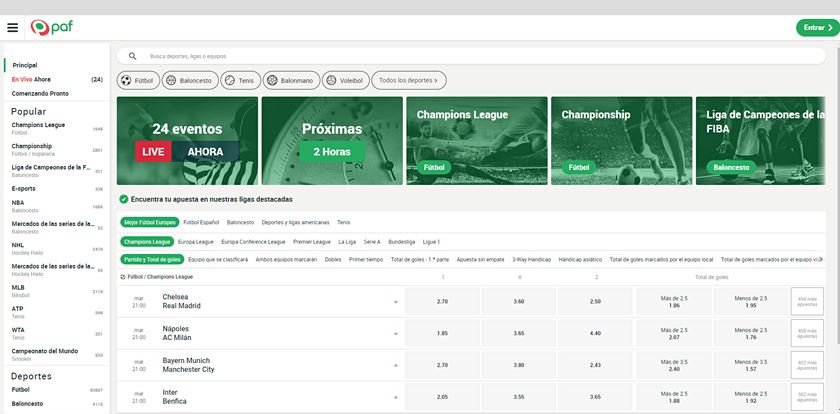Select the Voleibol sport chip
The width and height of the screenshot is (840, 414).
[x=346, y=80]
